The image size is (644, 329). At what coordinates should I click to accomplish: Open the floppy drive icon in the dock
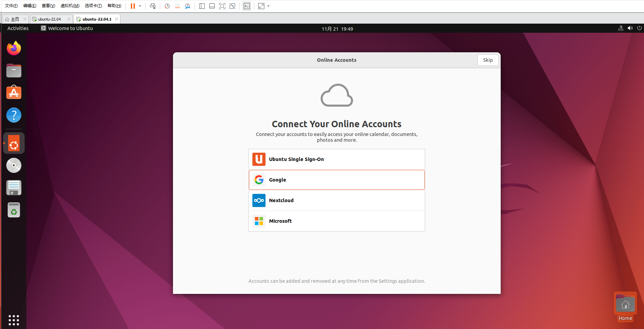[14, 188]
